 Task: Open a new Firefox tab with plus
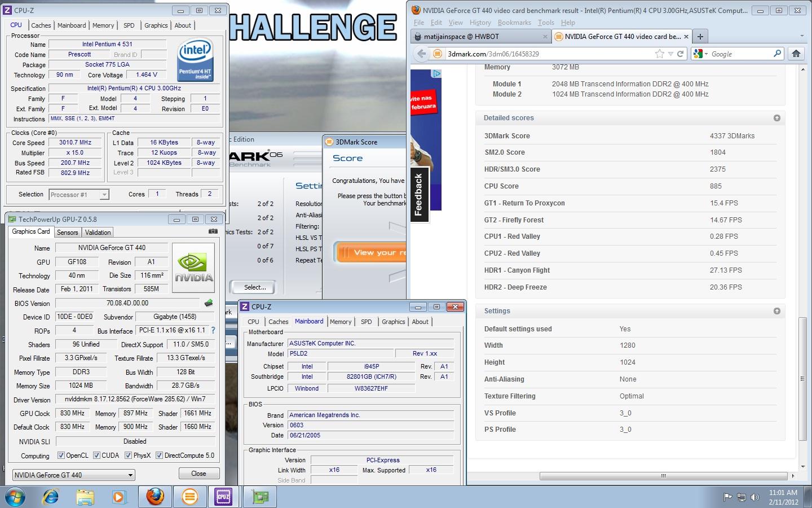[x=700, y=37]
